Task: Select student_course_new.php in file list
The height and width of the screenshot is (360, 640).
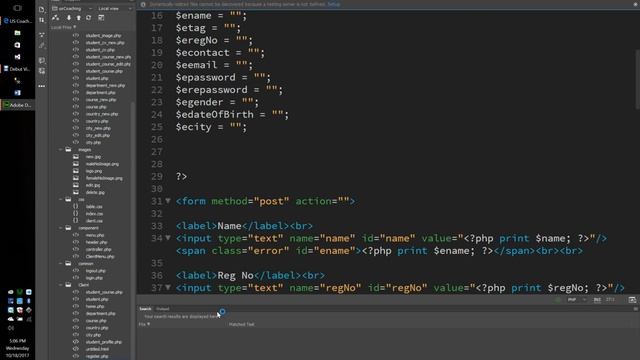Action: coord(108,57)
